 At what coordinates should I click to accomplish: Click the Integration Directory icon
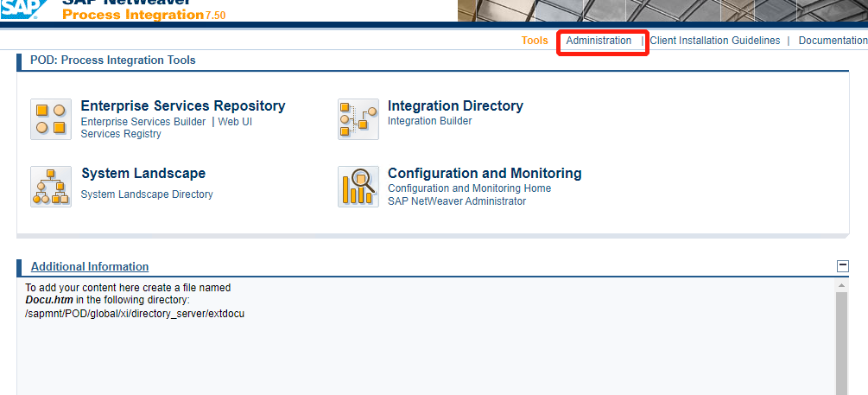click(358, 119)
